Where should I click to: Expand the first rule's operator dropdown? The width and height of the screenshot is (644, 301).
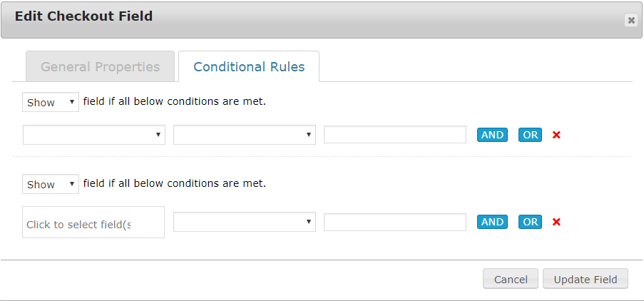point(244,135)
